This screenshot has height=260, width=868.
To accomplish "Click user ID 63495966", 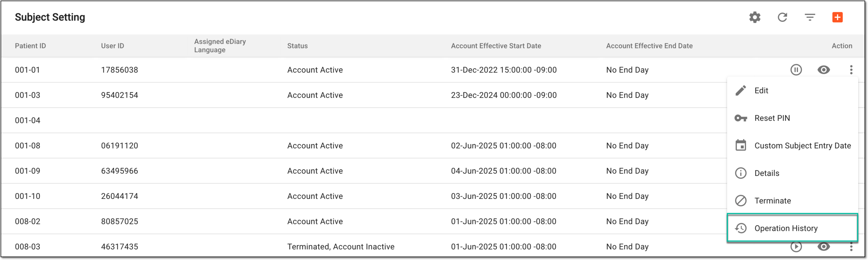I will [x=119, y=171].
